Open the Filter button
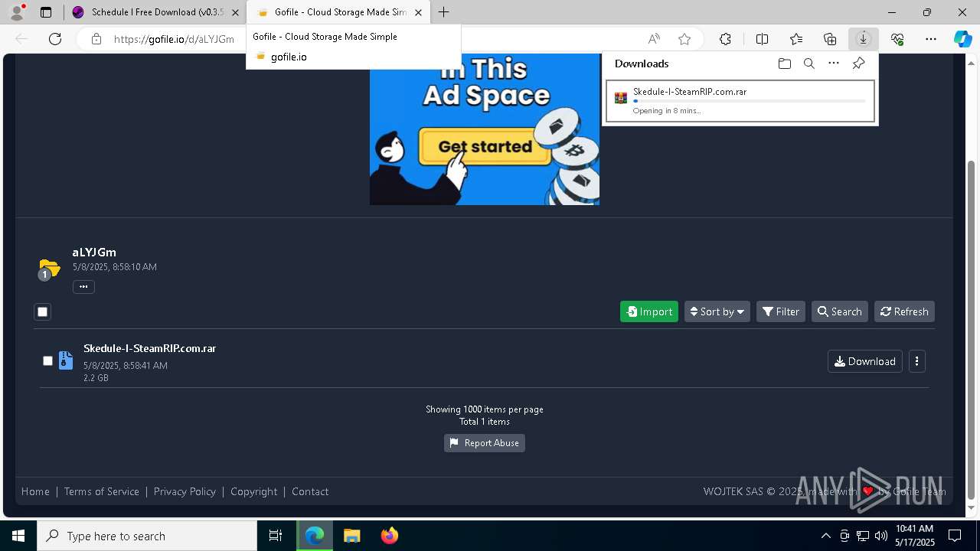The width and height of the screenshot is (980, 551). point(781,311)
